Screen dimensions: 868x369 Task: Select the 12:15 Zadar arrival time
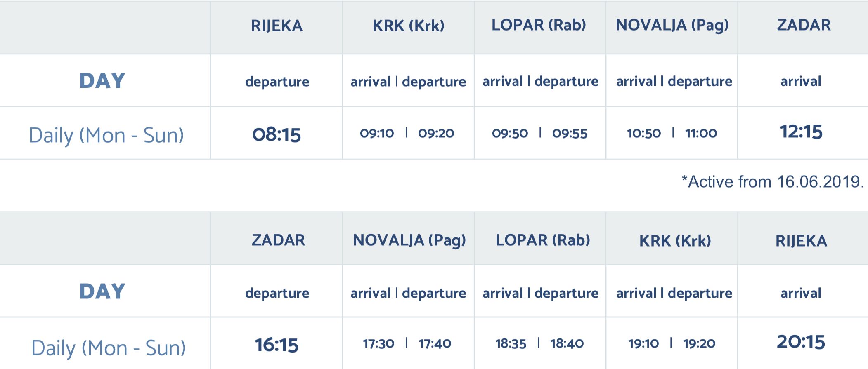pos(801,132)
